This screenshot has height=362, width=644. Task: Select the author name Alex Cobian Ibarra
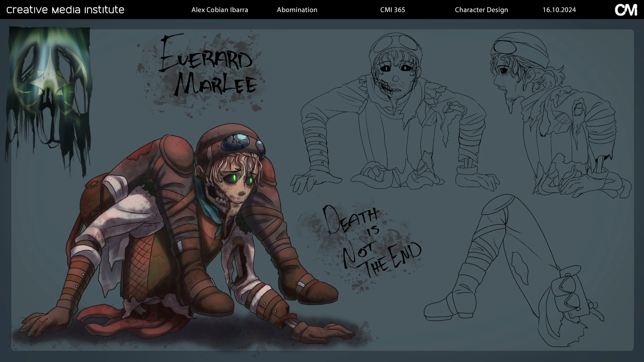(x=219, y=10)
